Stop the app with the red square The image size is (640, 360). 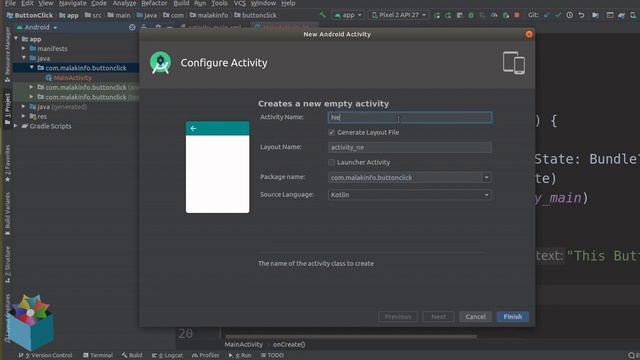(x=517, y=15)
